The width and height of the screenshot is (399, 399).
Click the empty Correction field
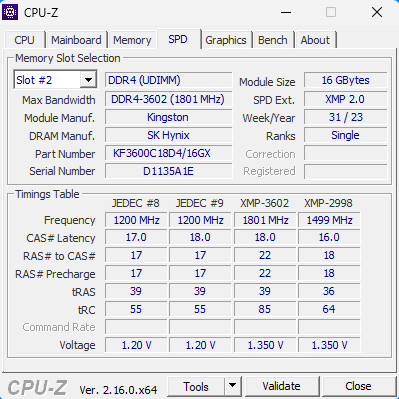346,153
